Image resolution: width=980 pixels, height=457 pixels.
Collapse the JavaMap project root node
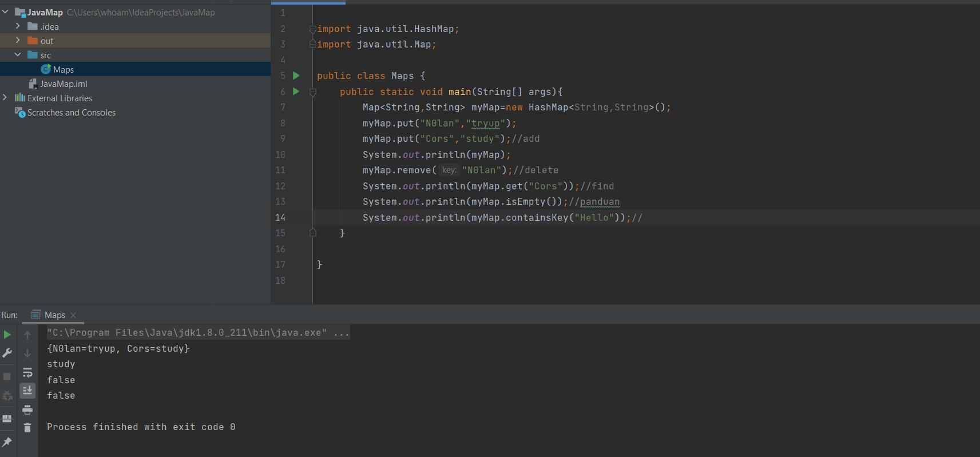(6, 12)
